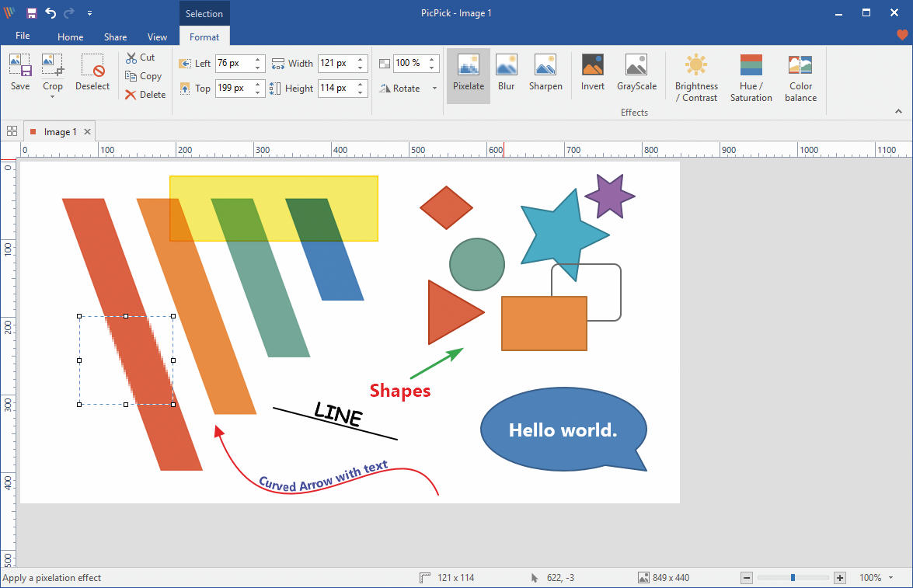Click the Hello world speech bubble
The image size is (913, 588).
click(x=563, y=430)
